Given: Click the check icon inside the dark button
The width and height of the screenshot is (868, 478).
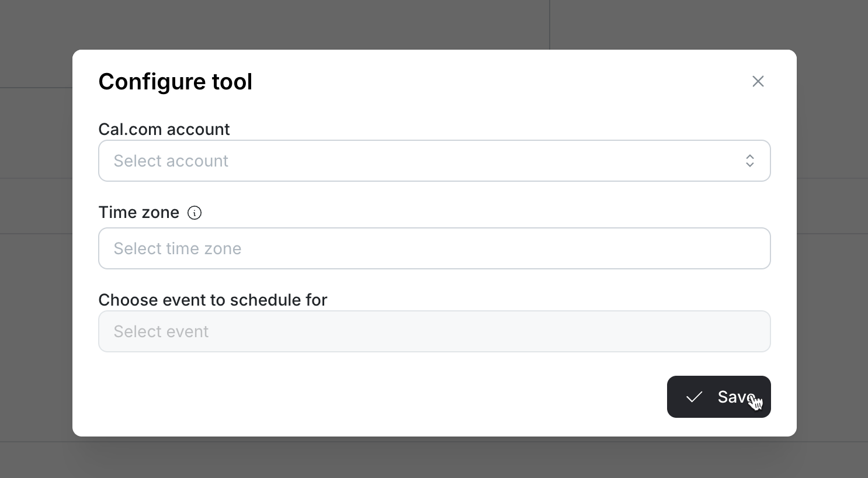Looking at the screenshot, I should 695,397.
